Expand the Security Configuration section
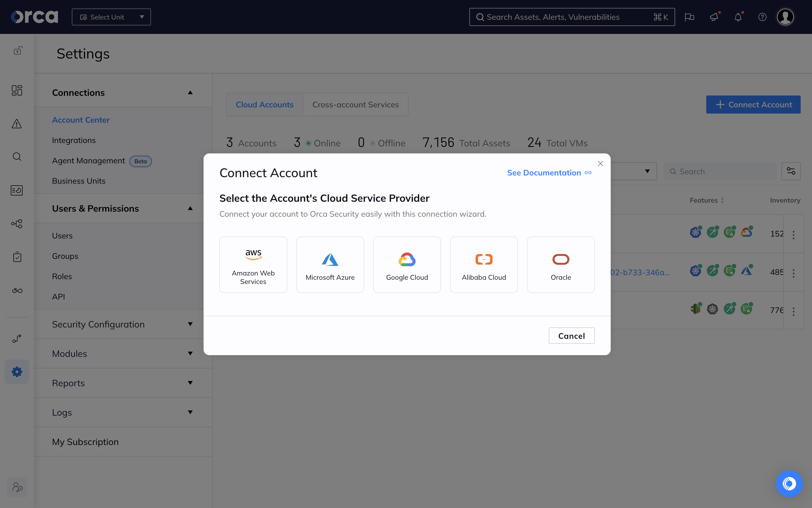 [190, 324]
